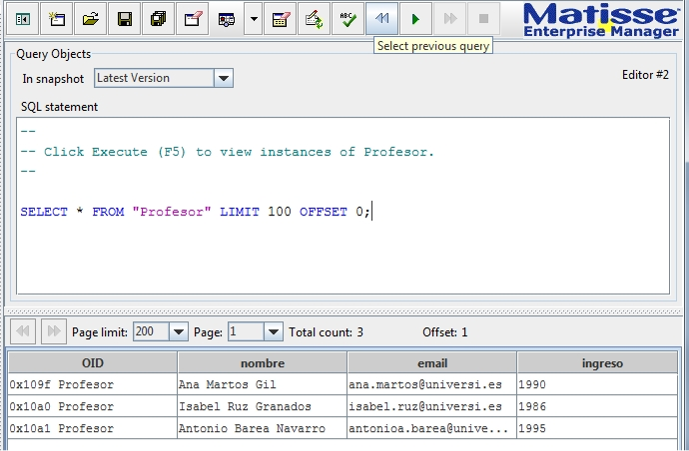Go to previous results page

23,331
